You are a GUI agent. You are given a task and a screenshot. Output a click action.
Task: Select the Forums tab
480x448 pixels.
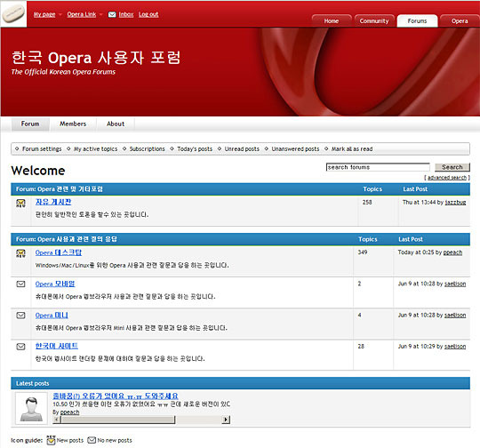417,20
